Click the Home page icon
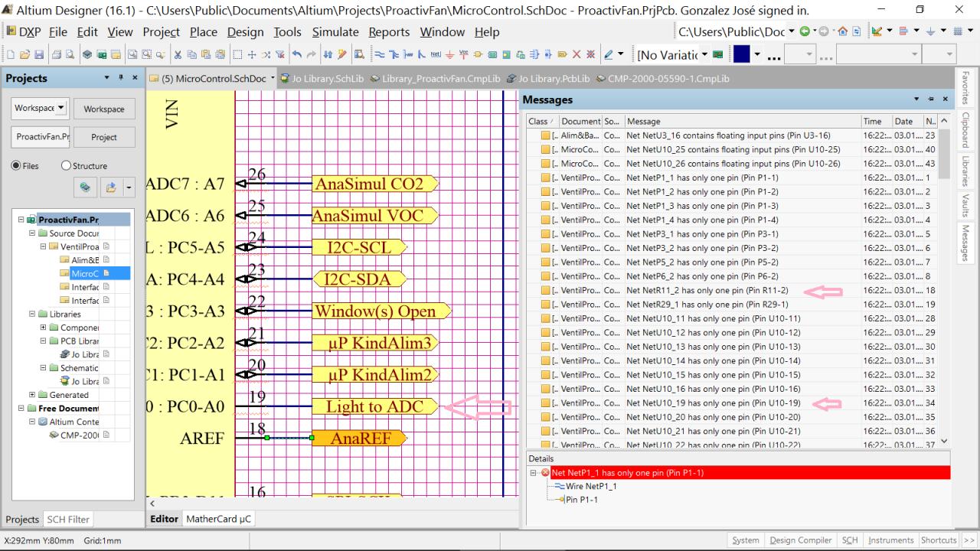 click(844, 32)
